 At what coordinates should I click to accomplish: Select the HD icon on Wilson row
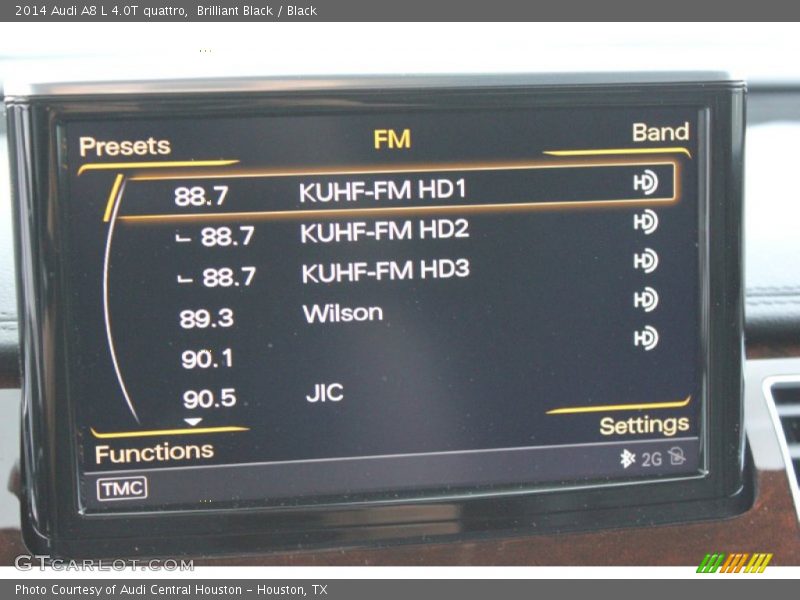(645, 299)
